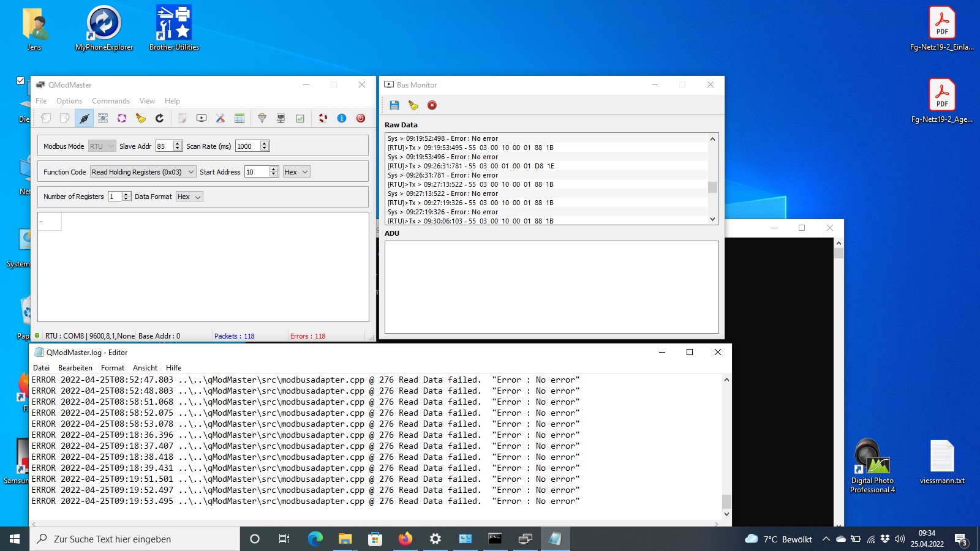Open Bus Monitor from the QModMaster toolbar

[202, 118]
